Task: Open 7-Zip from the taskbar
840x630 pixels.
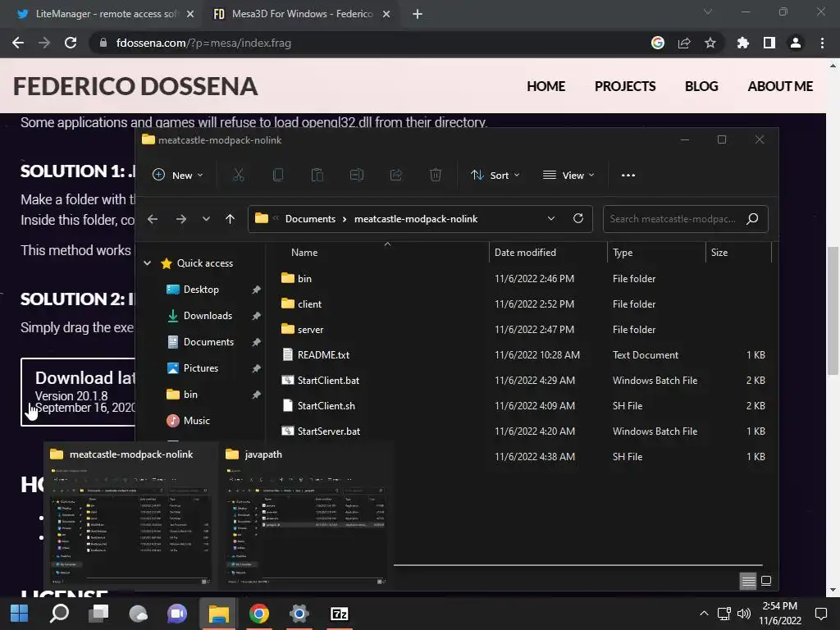Action: coord(339,614)
